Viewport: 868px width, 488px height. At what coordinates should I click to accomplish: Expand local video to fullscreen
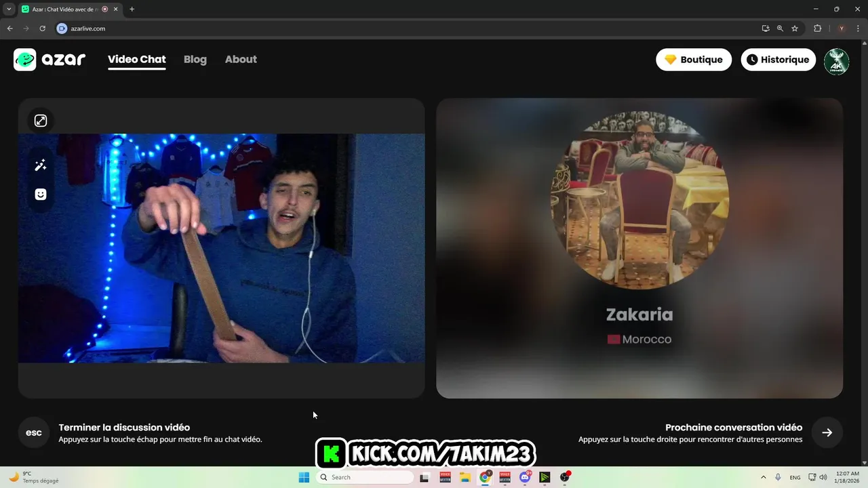click(41, 121)
